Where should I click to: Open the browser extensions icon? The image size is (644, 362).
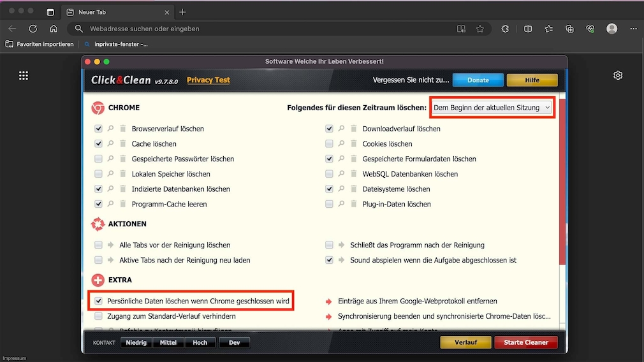click(505, 29)
